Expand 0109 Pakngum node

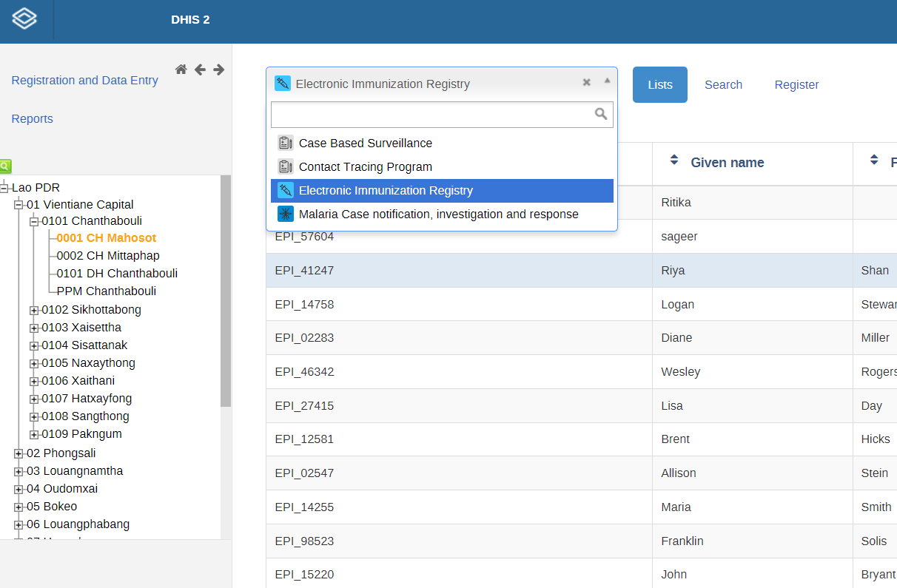click(34, 435)
